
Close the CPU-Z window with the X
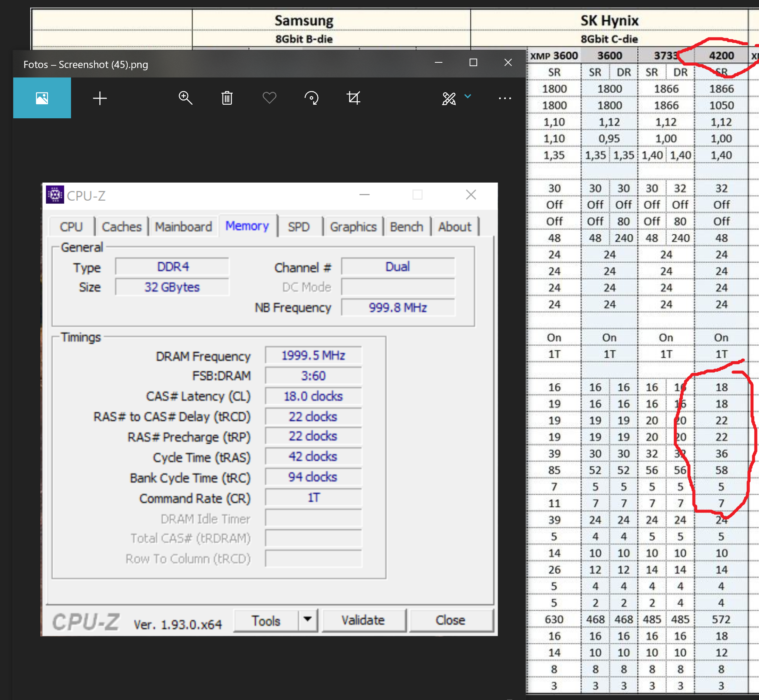pyautogui.click(x=471, y=195)
